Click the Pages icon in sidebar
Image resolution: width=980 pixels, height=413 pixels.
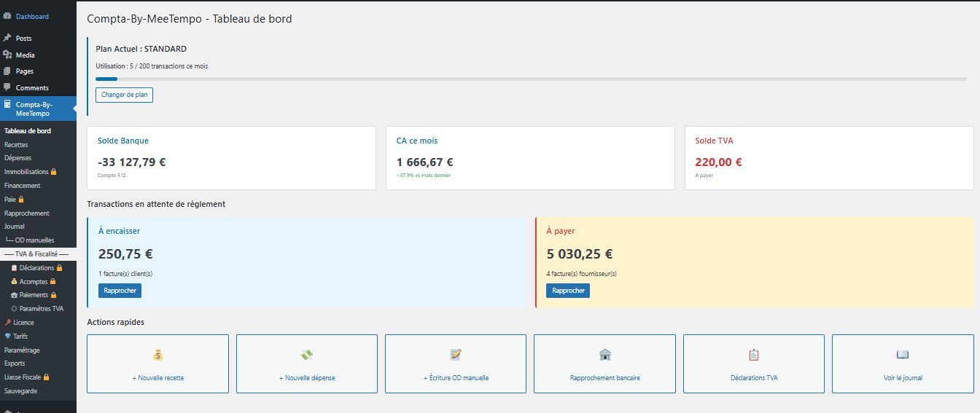point(7,71)
